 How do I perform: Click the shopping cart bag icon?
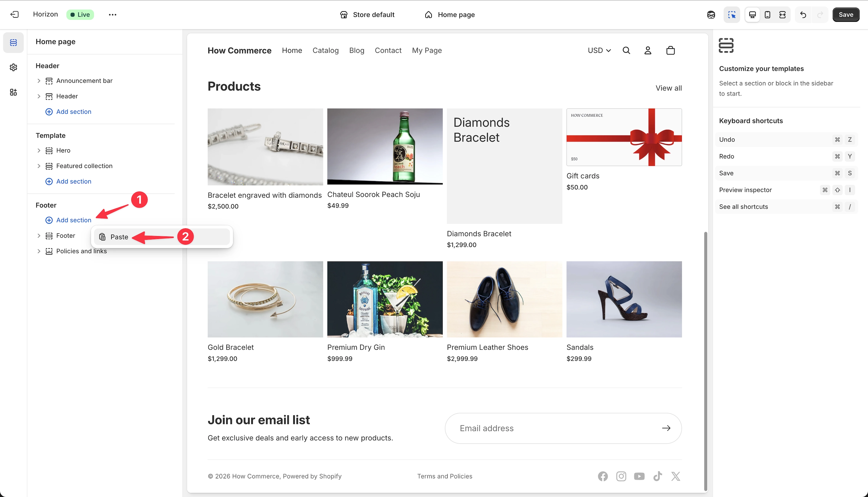(671, 51)
